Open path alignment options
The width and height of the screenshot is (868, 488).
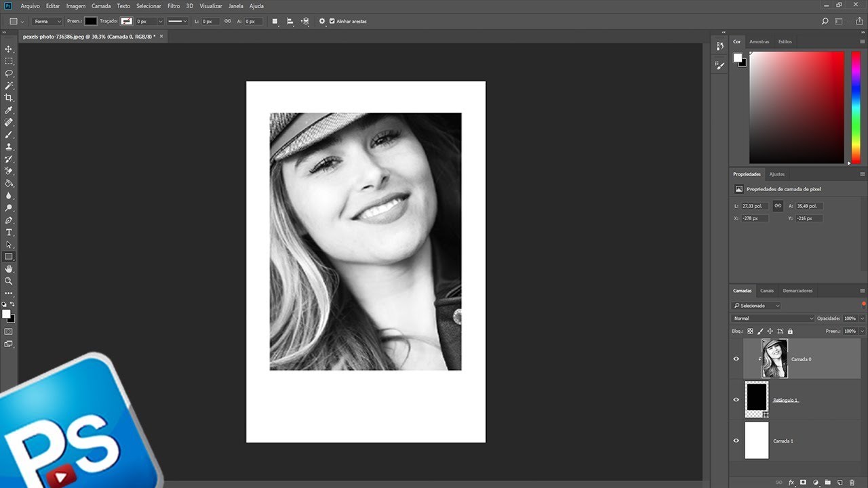point(290,21)
